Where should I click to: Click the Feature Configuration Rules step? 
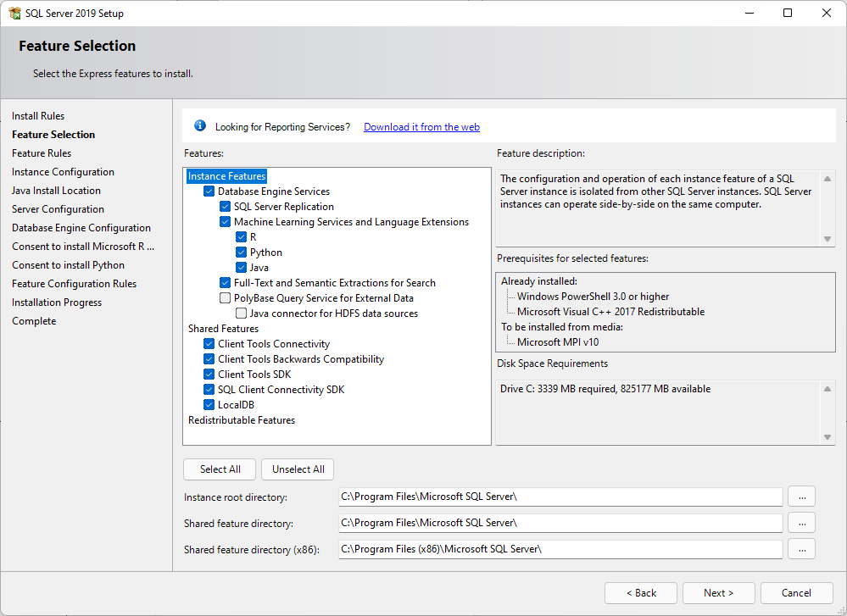click(x=75, y=284)
